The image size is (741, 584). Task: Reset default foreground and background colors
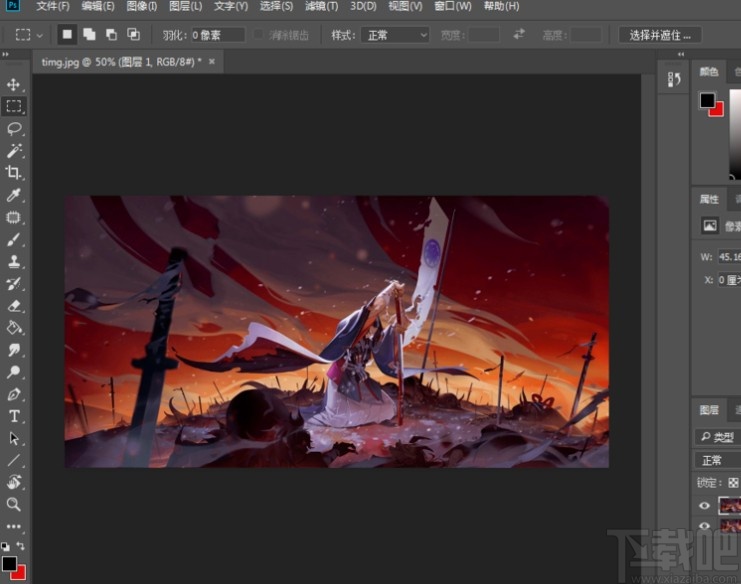[5, 547]
